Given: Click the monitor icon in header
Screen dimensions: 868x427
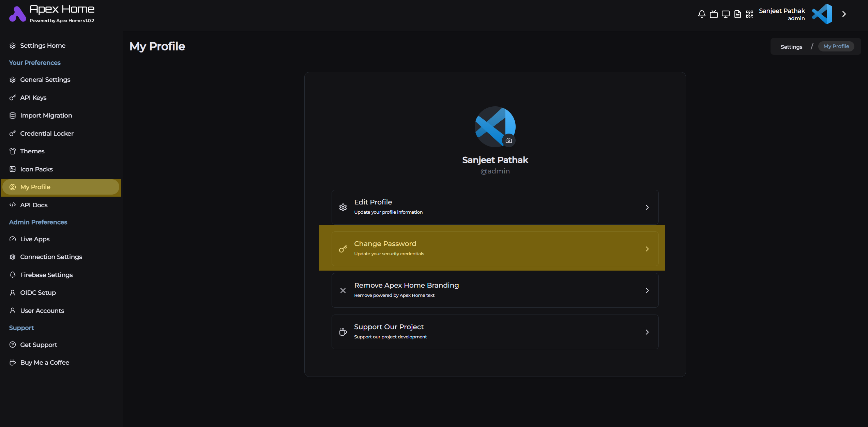Looking at the screenshot, I should click(x=726, y=14).
